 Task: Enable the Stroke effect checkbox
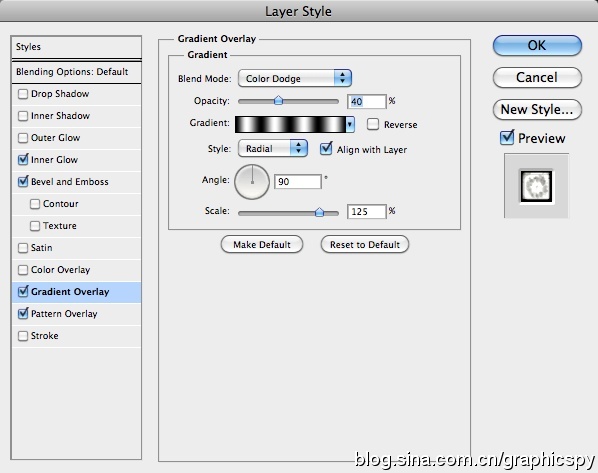tap(23, 336)
